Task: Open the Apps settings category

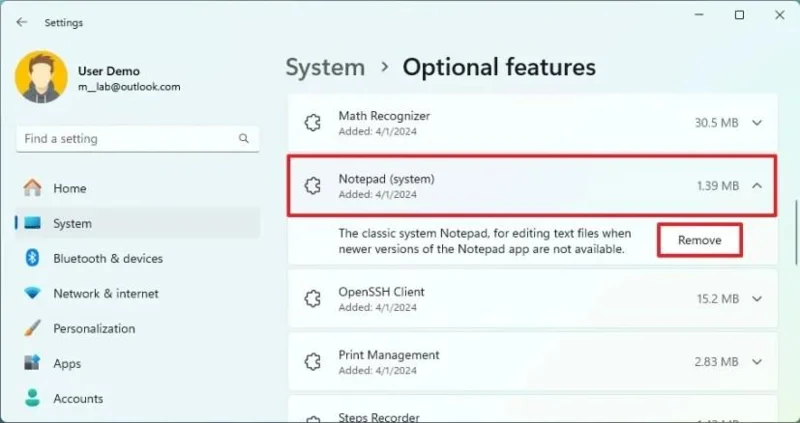Action: tap(138, 363)
